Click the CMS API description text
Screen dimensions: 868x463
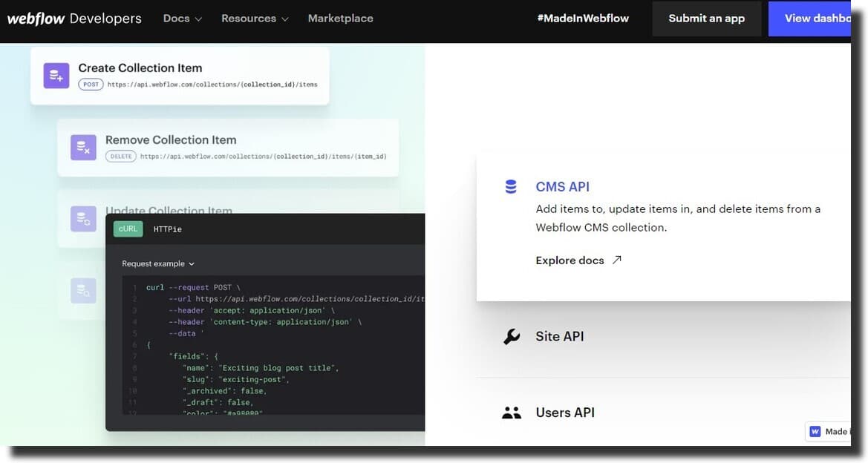(678, 218)
